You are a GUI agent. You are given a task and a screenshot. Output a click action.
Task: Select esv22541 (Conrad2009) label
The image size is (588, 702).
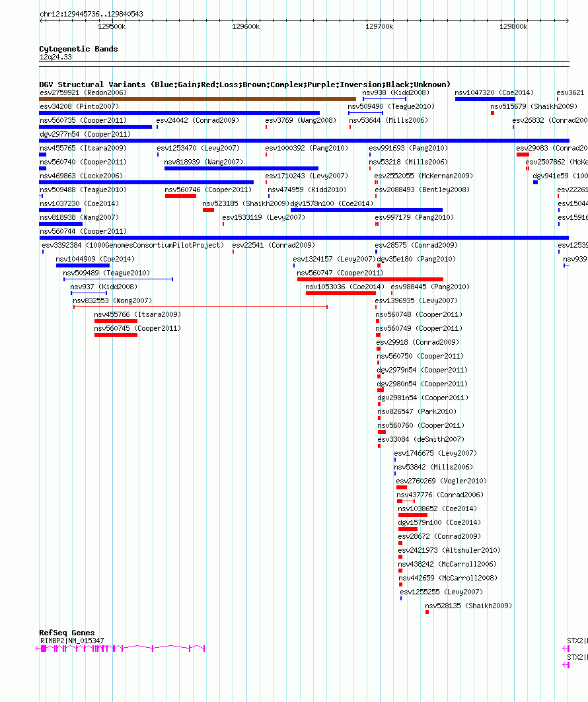click(274, 246)
